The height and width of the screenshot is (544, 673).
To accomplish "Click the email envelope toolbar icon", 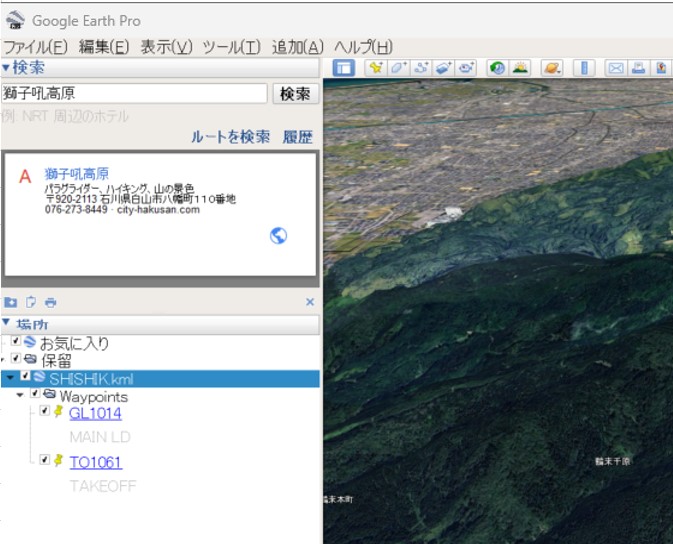I will click(x=616, y=69).
